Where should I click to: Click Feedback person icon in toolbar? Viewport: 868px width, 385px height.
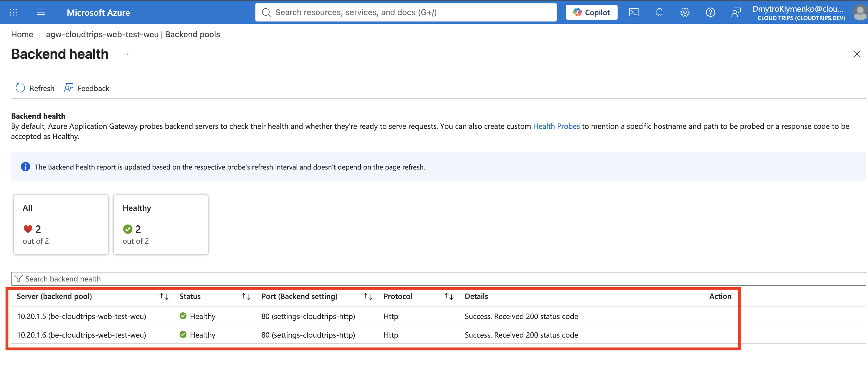(68, 88)
